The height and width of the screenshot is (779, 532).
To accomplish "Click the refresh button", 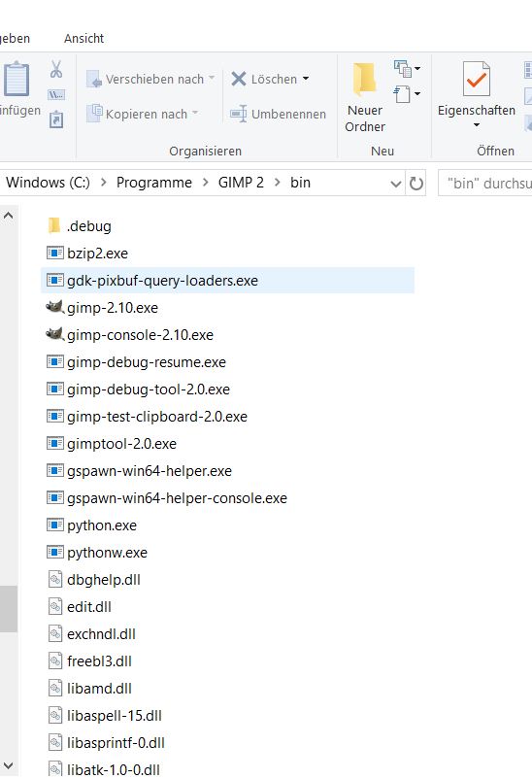I will click(x=416, y=184).
